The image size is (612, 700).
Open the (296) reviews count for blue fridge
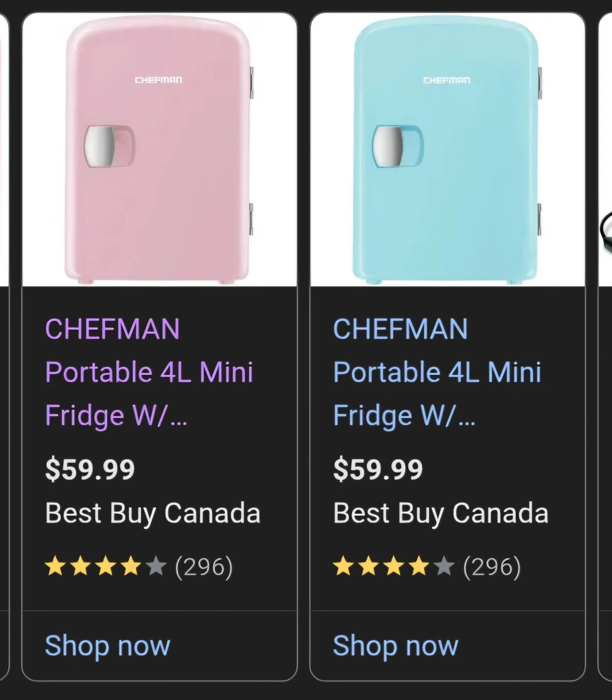[x=492, y=567]
